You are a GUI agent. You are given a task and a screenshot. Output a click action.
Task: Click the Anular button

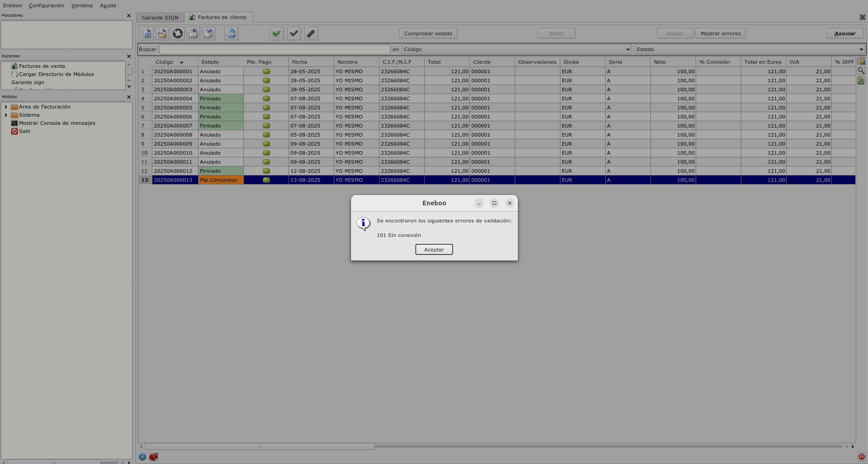pos(675,33)
